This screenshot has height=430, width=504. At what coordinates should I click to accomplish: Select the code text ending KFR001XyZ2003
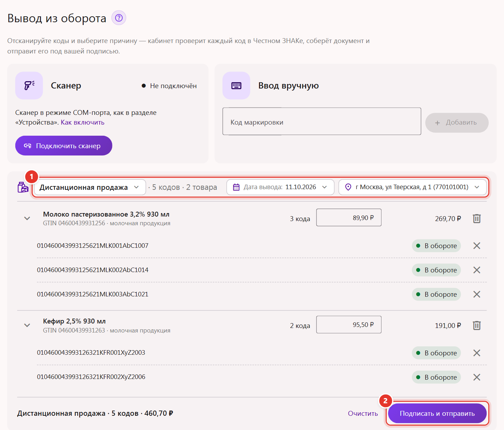tap(91, 353)
